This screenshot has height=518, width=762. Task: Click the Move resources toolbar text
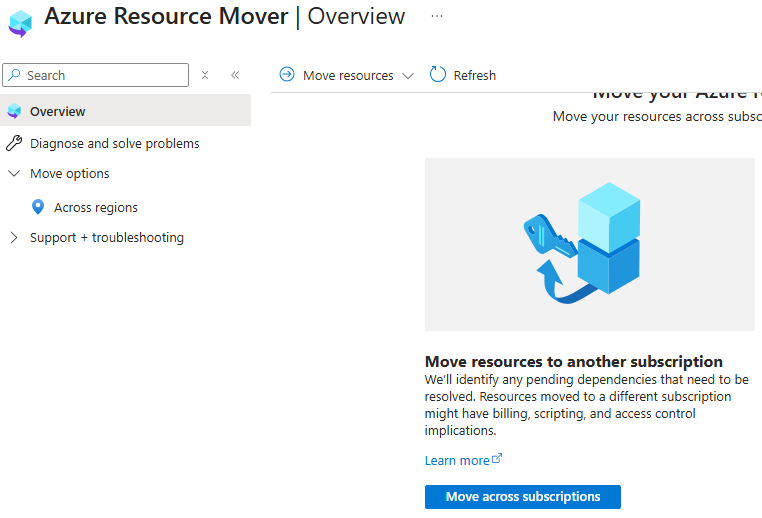click(348, 75)
